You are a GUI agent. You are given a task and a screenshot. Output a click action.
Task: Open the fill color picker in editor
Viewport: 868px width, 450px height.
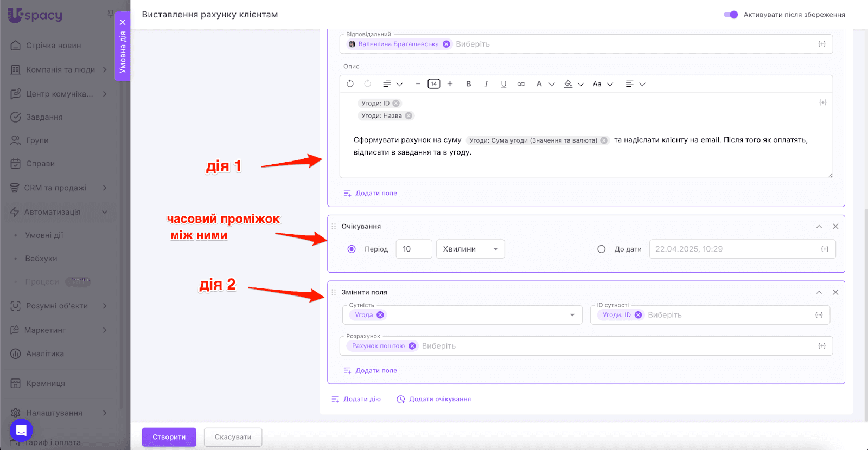(x=569, y=84)
